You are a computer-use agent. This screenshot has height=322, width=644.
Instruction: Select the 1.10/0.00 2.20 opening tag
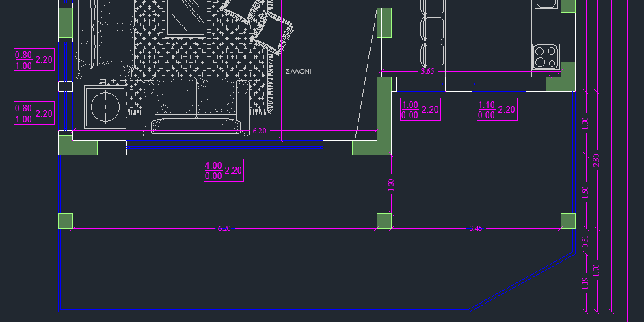496,109
